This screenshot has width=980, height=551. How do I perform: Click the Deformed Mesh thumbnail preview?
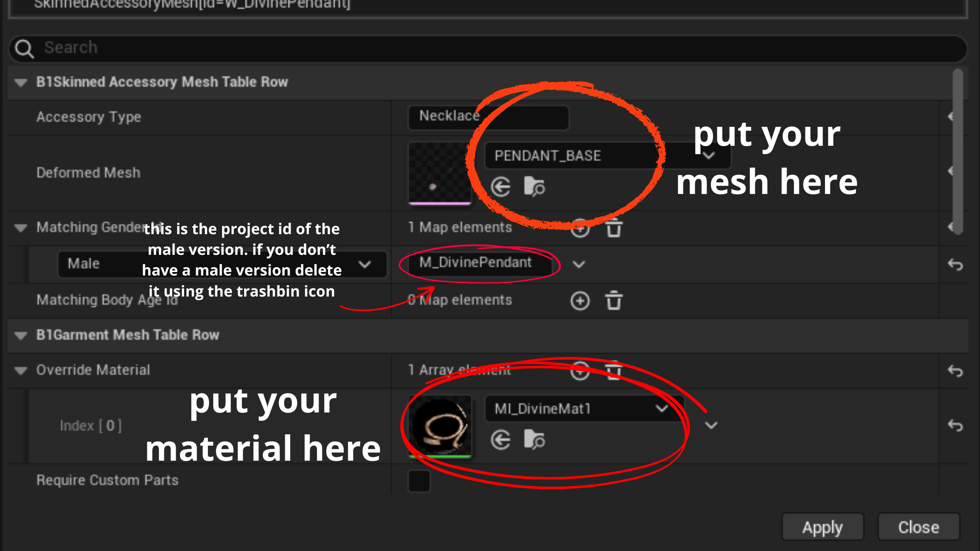[x=440, y=173]
